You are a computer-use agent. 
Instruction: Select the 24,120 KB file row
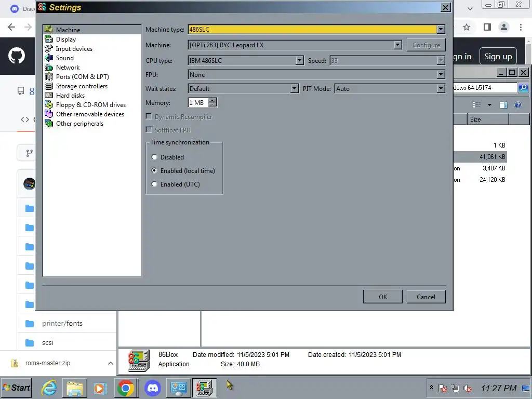click(x=480, y=179)
